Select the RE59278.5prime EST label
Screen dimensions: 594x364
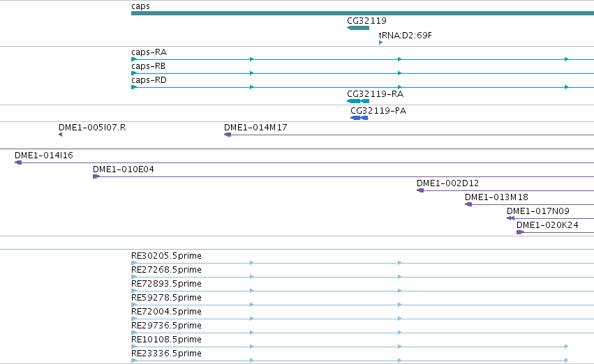(166, 298)
